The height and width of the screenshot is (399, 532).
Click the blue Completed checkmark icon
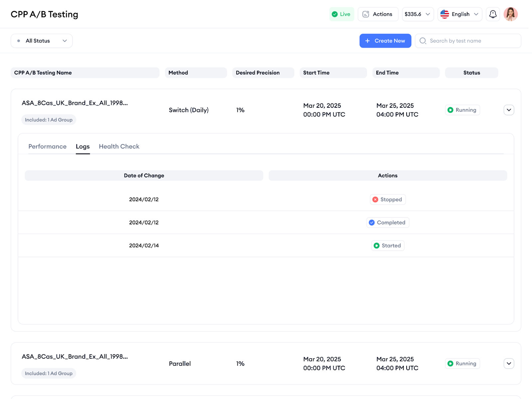click(372, 222)
